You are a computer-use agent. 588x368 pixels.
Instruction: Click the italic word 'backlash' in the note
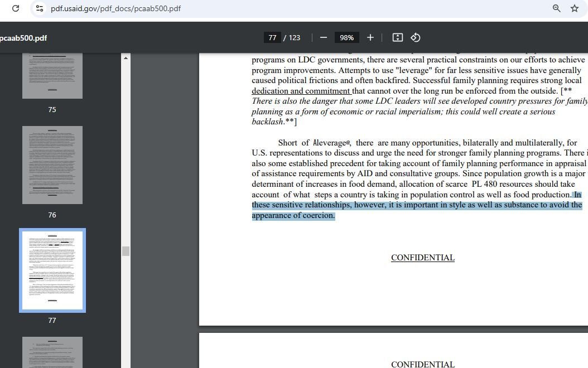267,122
